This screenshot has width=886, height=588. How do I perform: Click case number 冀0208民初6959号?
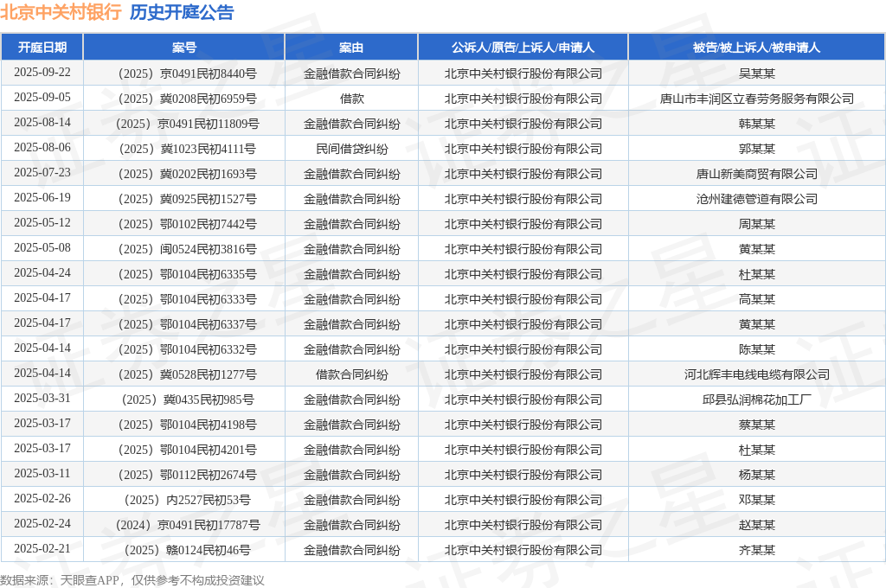pos(187,99)
